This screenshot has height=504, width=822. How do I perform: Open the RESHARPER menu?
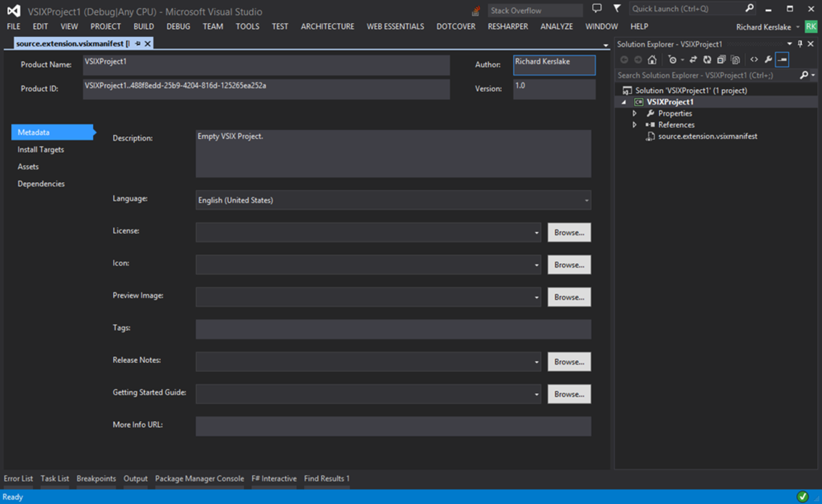[x=508, y=27]
